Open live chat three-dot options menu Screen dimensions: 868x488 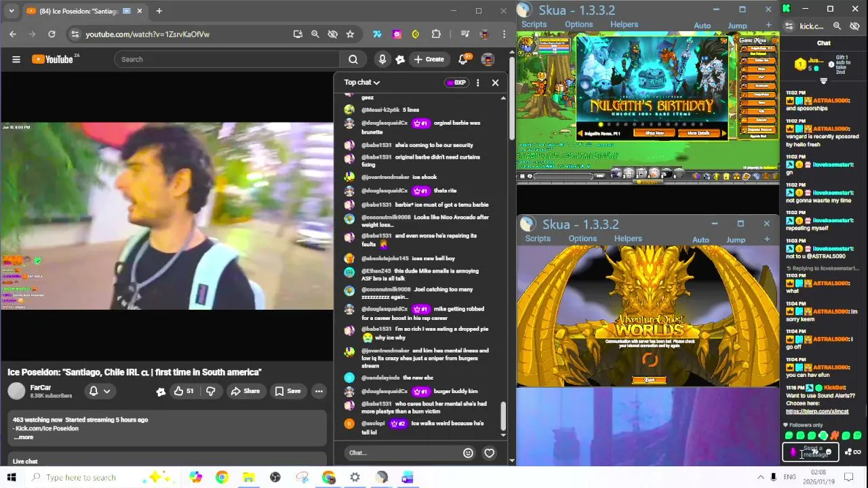click(x=477, y=83)
